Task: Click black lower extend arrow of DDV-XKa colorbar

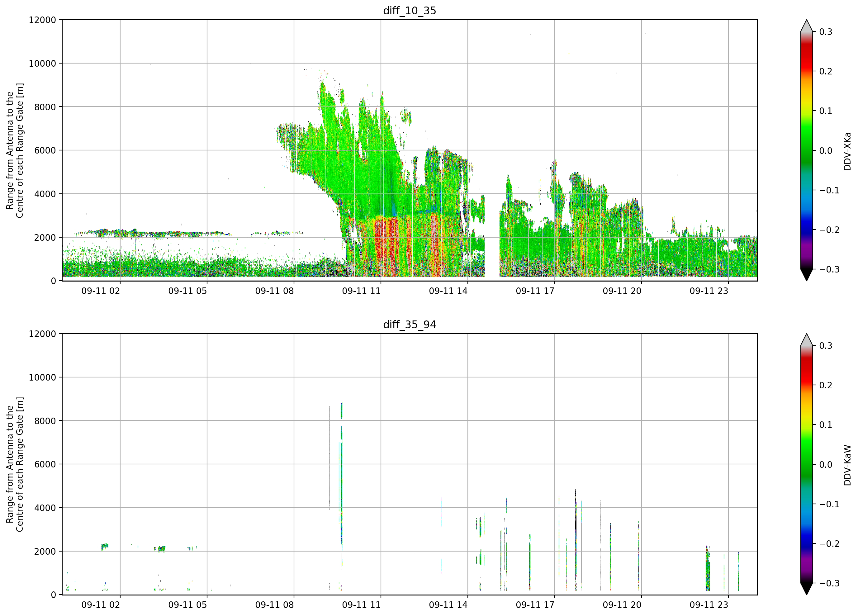Action: [x=806, y=274]
